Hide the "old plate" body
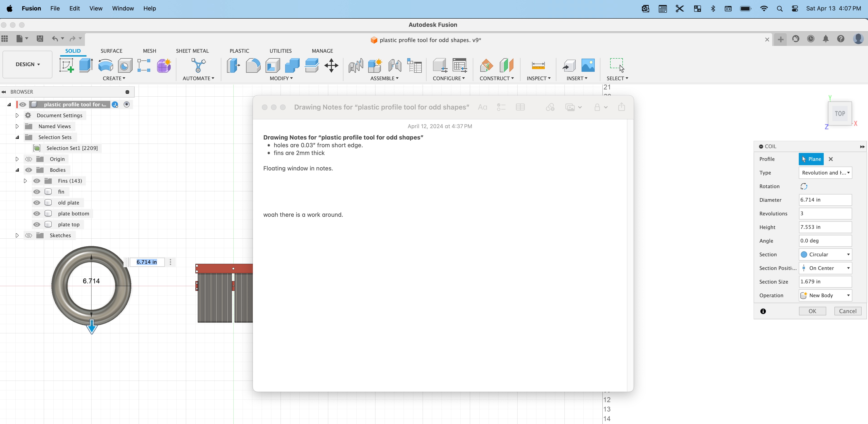The height and width of the screenshot is (424, 868). (x=36, y=202)
